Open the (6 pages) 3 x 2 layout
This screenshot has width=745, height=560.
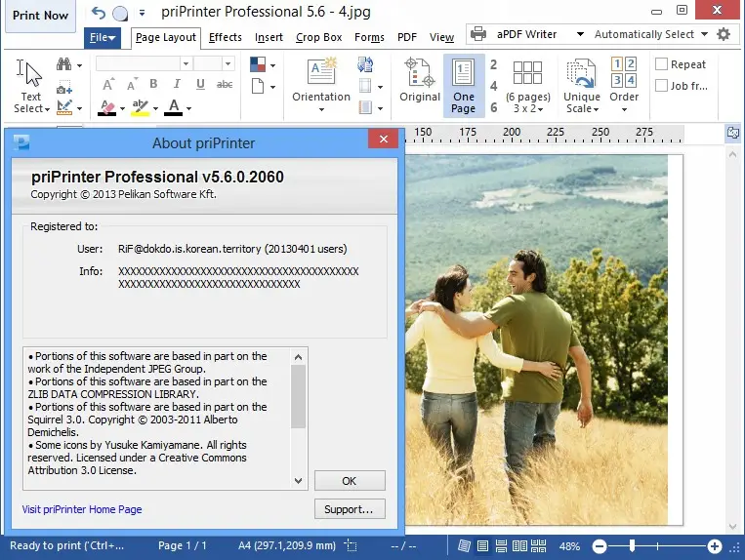coord(528,87)
